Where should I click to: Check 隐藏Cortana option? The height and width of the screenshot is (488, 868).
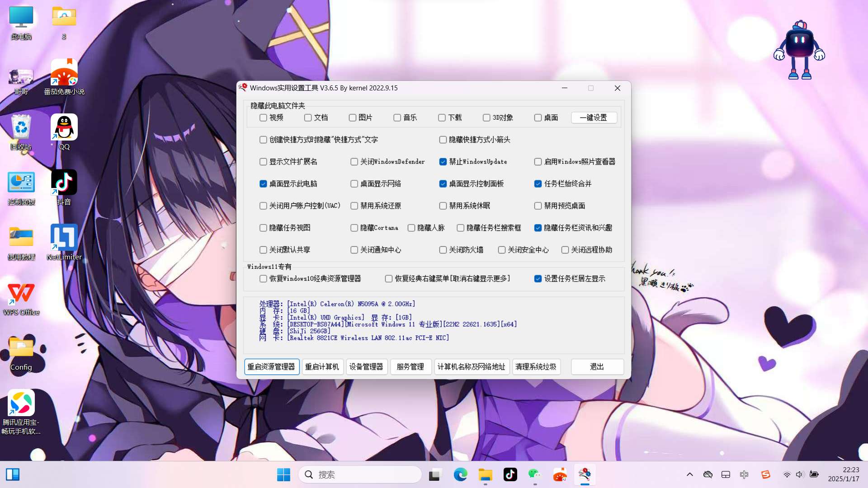pos(354,228)
